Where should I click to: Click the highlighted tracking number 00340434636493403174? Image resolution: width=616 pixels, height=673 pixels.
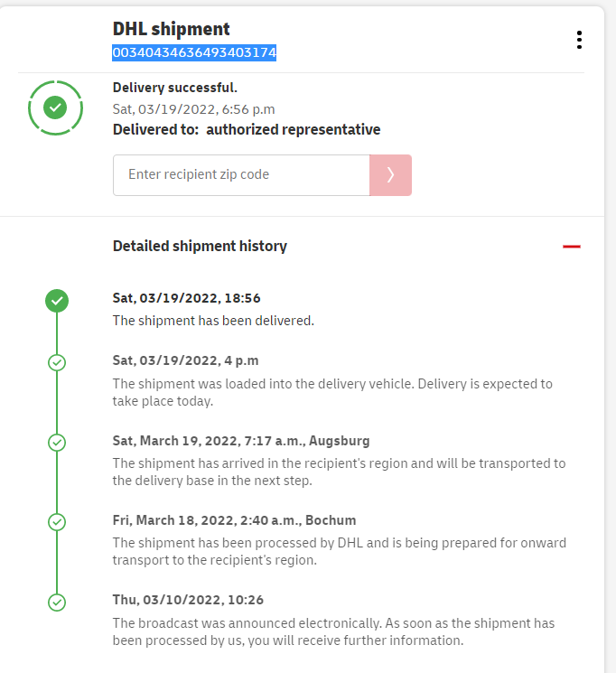coord(194,53)
